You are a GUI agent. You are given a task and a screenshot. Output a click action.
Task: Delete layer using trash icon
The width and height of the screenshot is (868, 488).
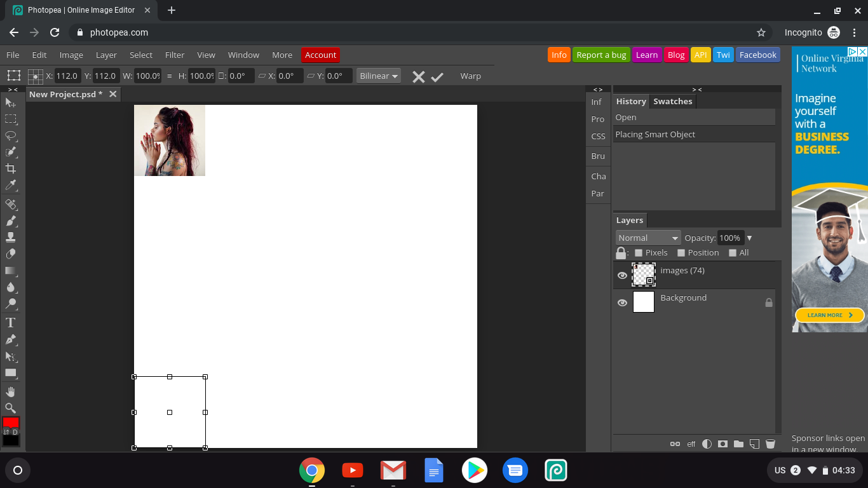[x=770, y=444]
